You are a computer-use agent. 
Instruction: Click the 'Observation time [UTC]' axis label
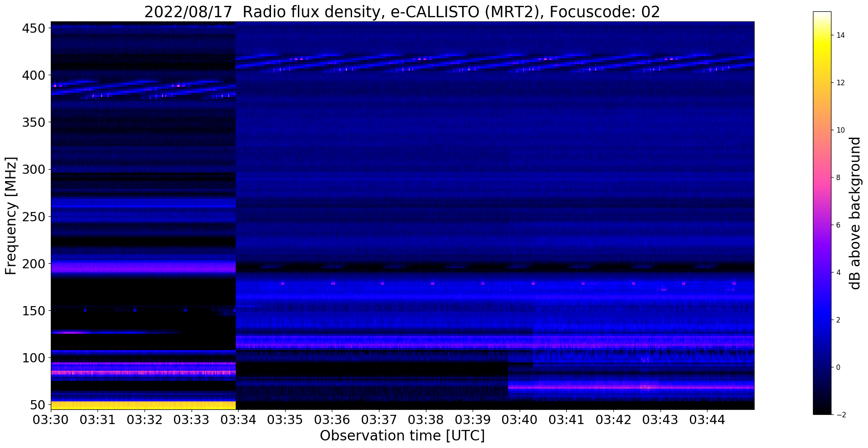pos(402,436)
